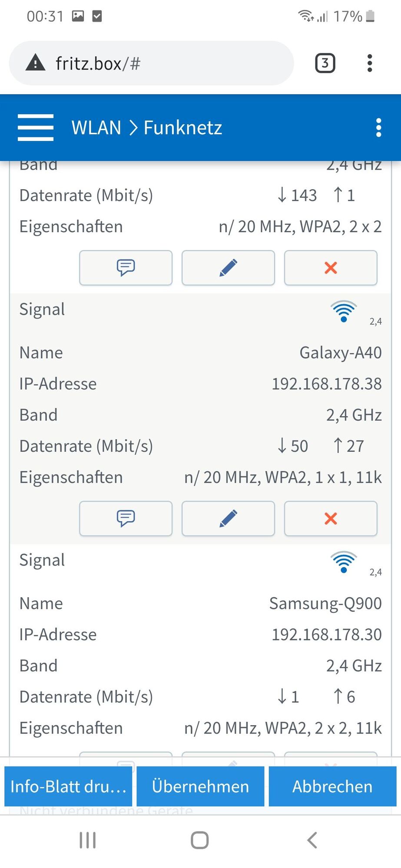This screenshot has width=401, height=868.
Task: Click the Abbrechen button
Action: (332, 786)
